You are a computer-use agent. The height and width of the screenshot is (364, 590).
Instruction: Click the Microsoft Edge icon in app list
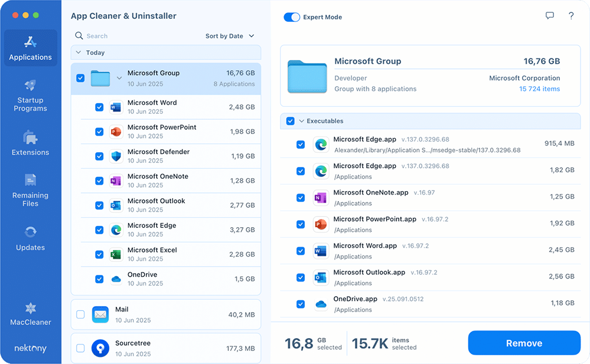pos(116,229)
